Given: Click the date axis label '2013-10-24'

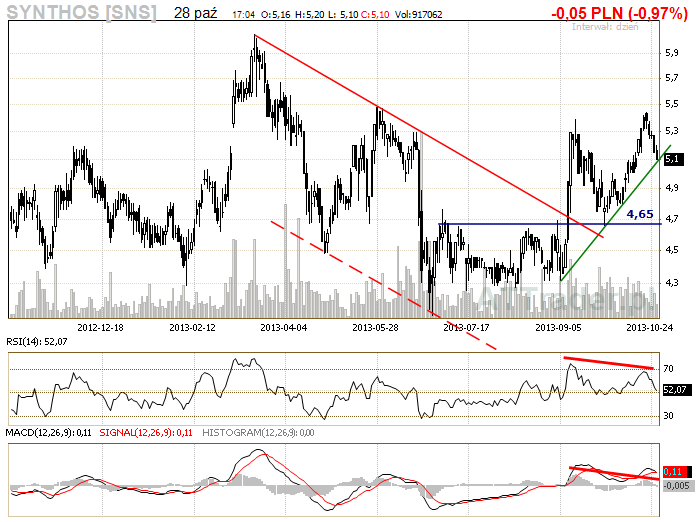Looking at the screenshot, I should (x=650, y=328).
